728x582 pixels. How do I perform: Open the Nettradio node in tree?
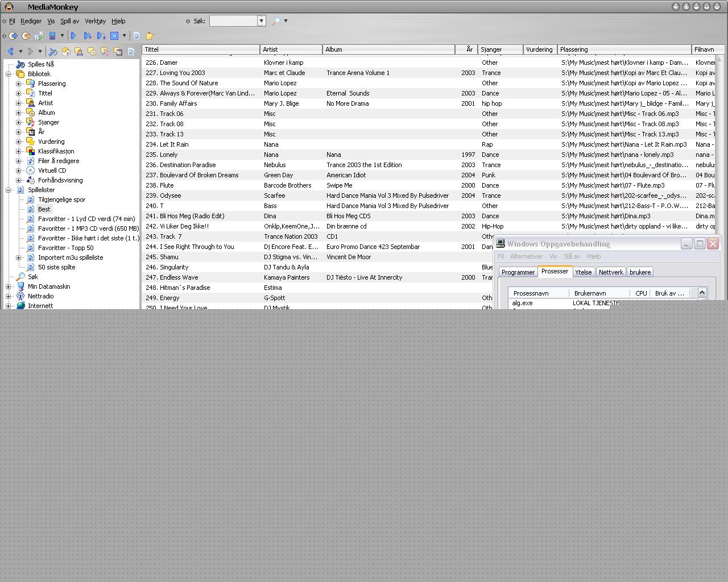pos(40,296)
